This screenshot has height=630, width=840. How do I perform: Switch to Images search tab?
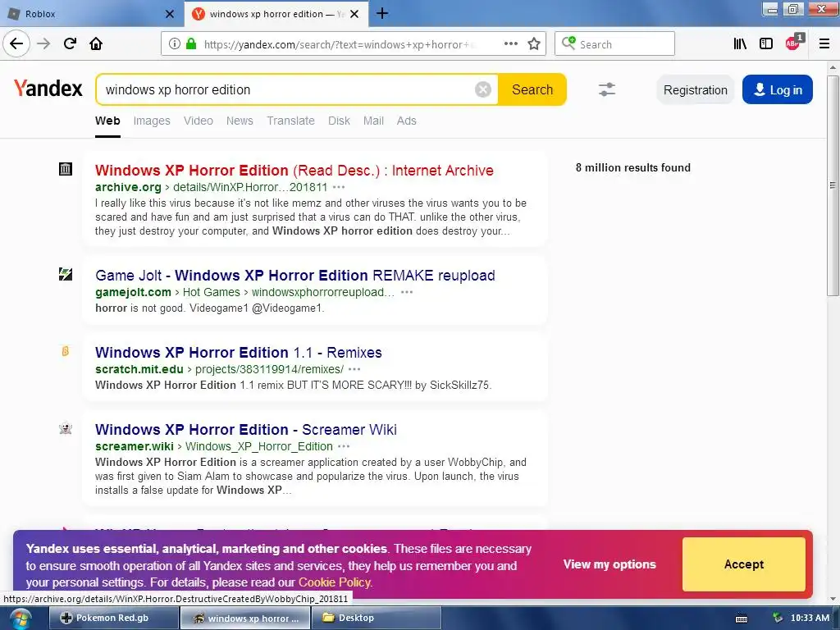152,121
